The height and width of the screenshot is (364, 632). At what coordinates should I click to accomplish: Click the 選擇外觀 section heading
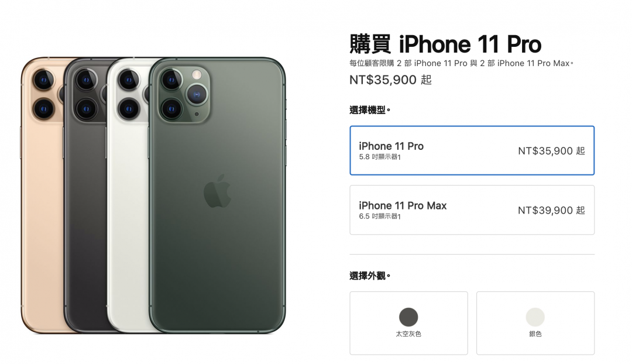(370, 276)
